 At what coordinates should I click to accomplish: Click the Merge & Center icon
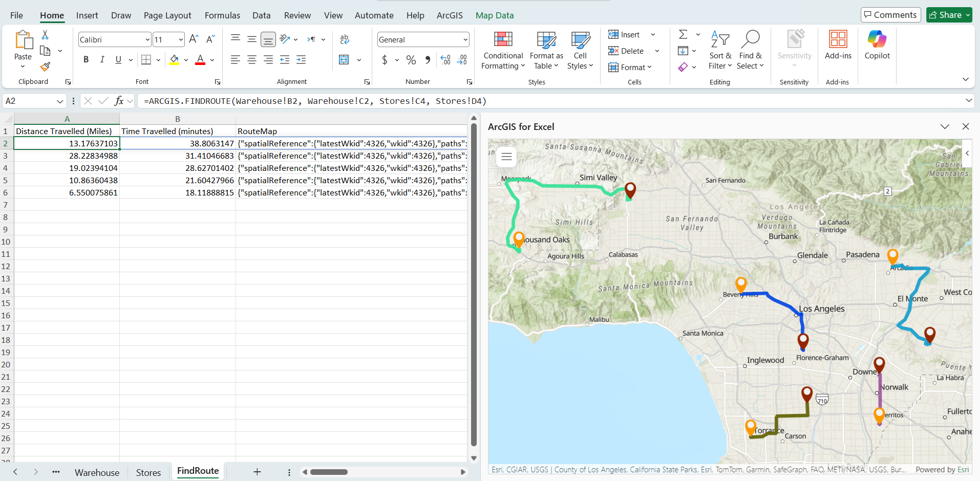344,60
